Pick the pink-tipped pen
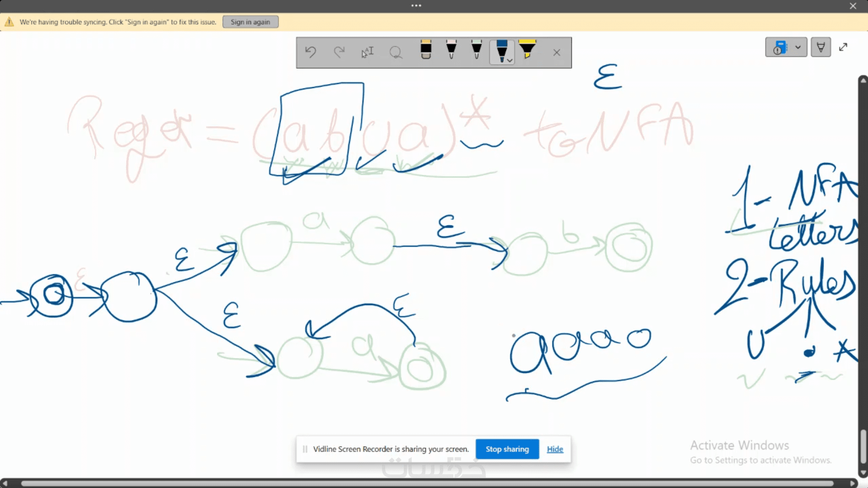This screenshot has width=868, height=488. click(x=451, y=50)
